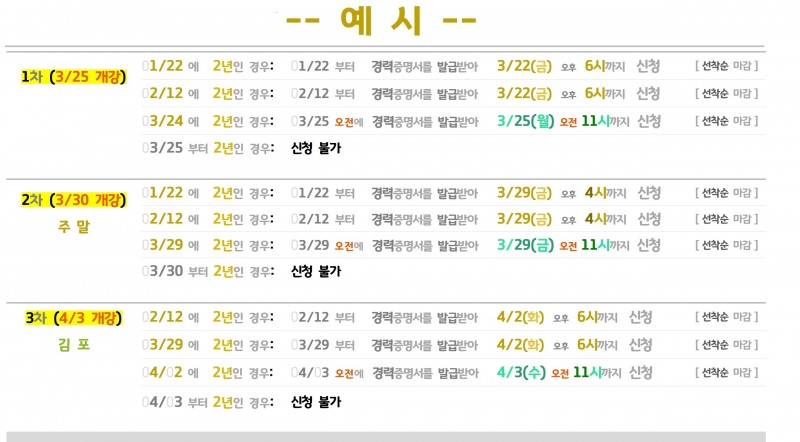Click 선착순 마감 in the 4/3(수) row

727,373
